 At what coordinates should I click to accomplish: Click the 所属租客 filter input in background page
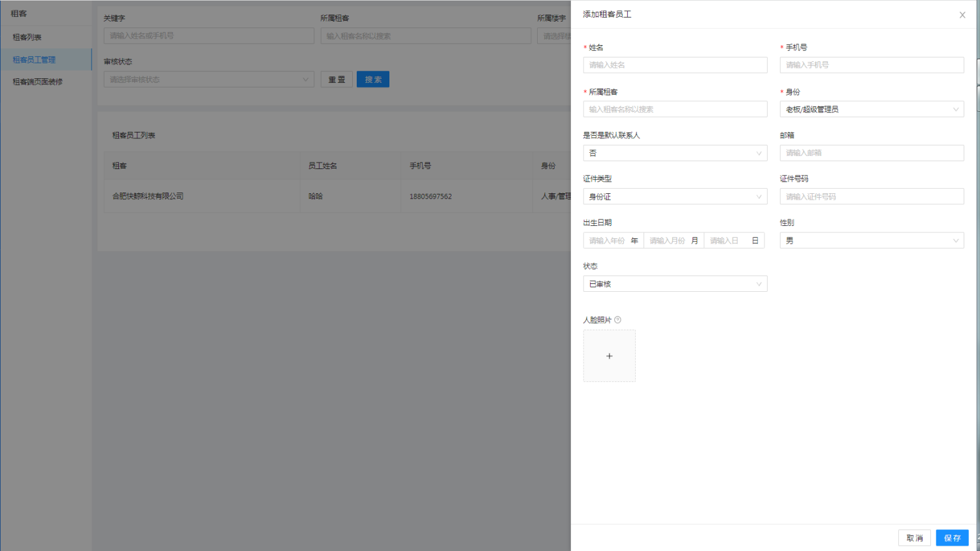[425, 36]
